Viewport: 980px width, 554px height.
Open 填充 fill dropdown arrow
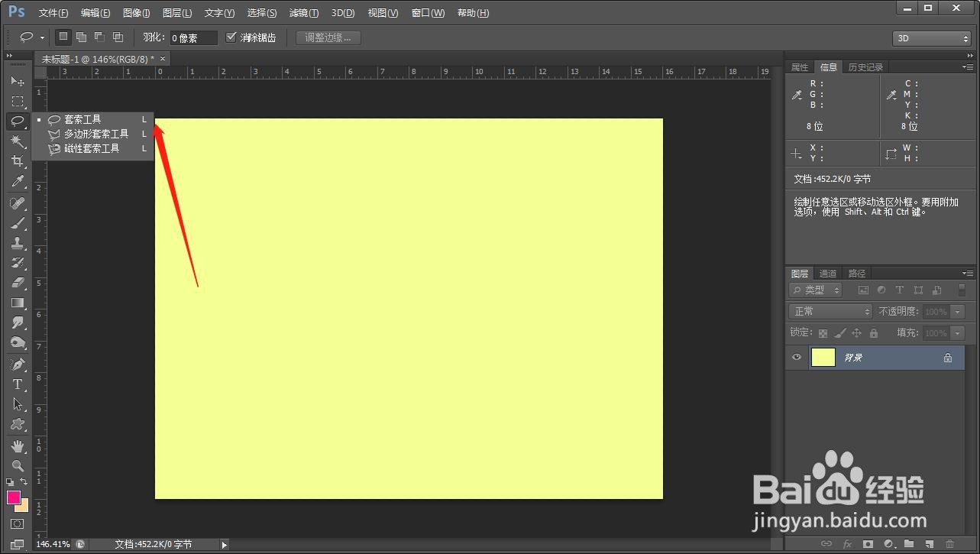(x=958, y=333)
